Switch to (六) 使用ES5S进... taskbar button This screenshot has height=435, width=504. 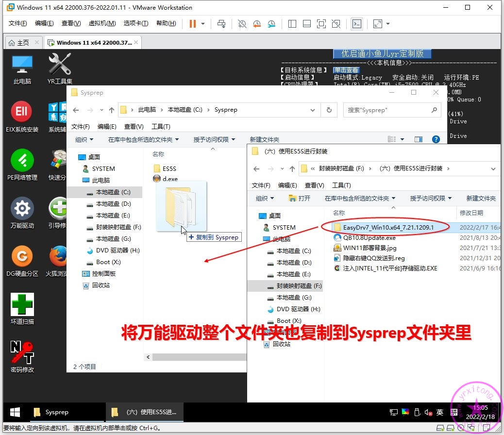coord(145,412)
